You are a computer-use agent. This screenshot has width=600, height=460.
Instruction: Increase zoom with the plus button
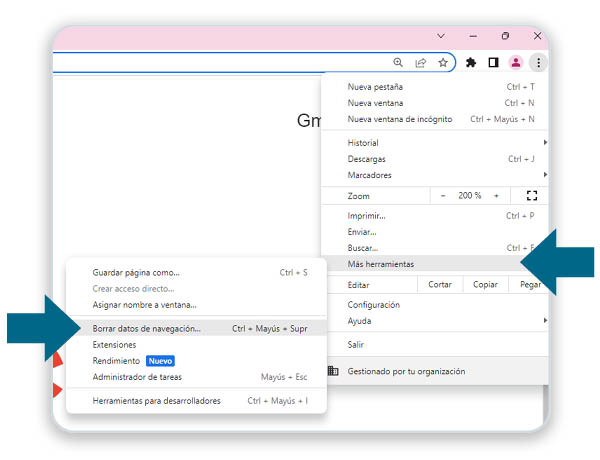496,196
